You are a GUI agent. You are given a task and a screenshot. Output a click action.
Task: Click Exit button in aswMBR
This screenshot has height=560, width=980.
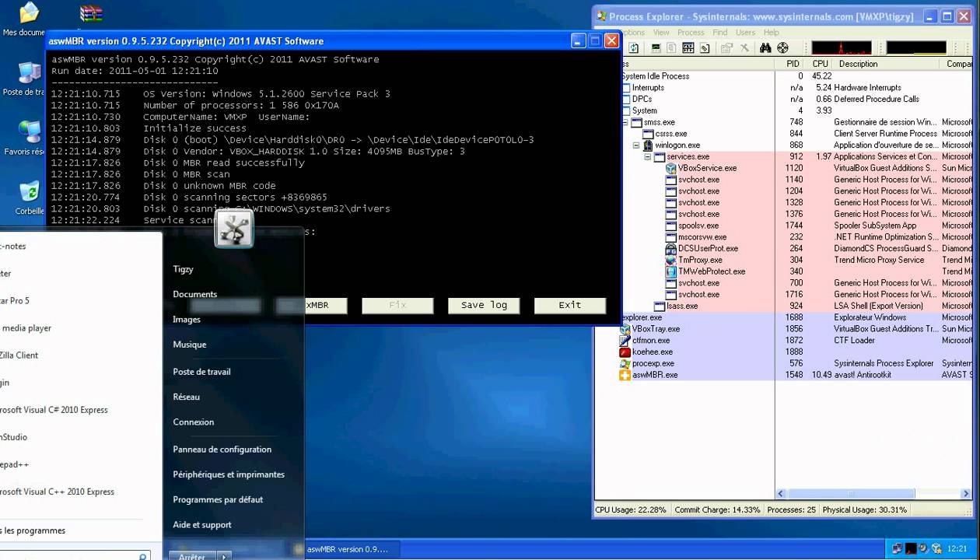[570, 306]
